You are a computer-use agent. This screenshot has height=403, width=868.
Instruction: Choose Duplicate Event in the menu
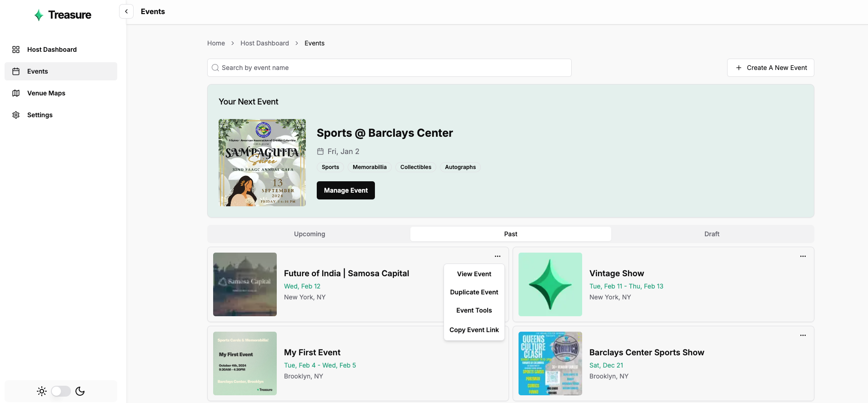474,292
